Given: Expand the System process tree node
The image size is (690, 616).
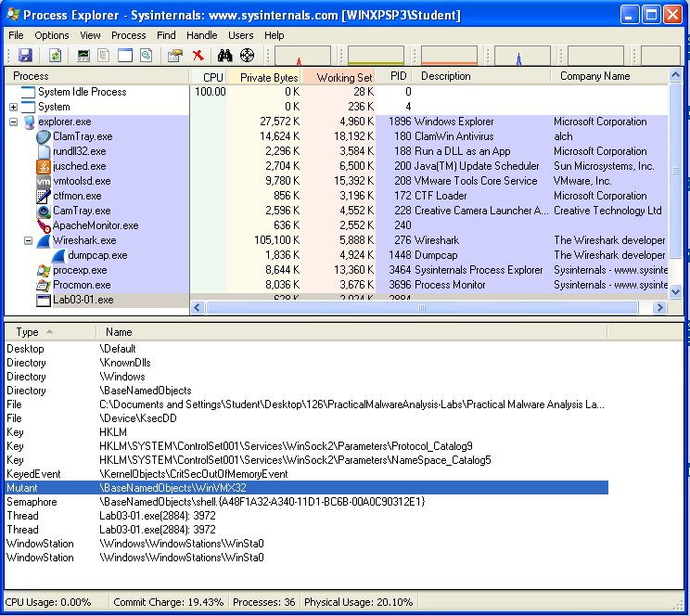Looking at the screenshot, I should [13, 107].
